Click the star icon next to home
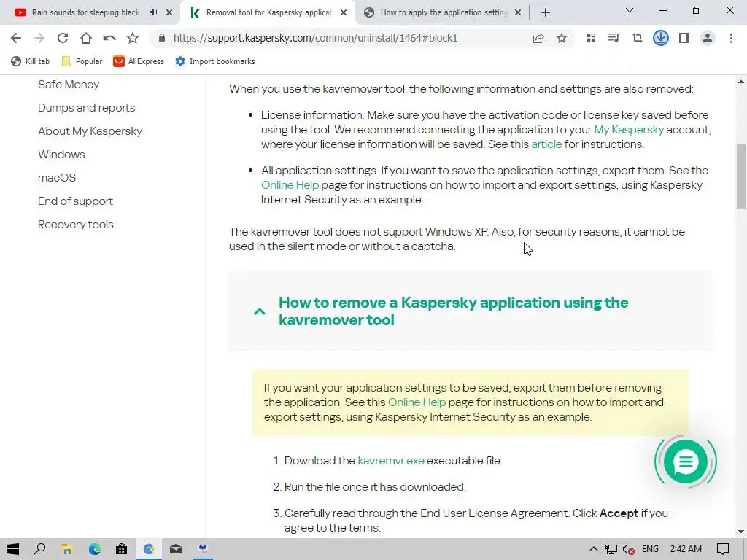This screenshot has width=747, height=560. 133,38
